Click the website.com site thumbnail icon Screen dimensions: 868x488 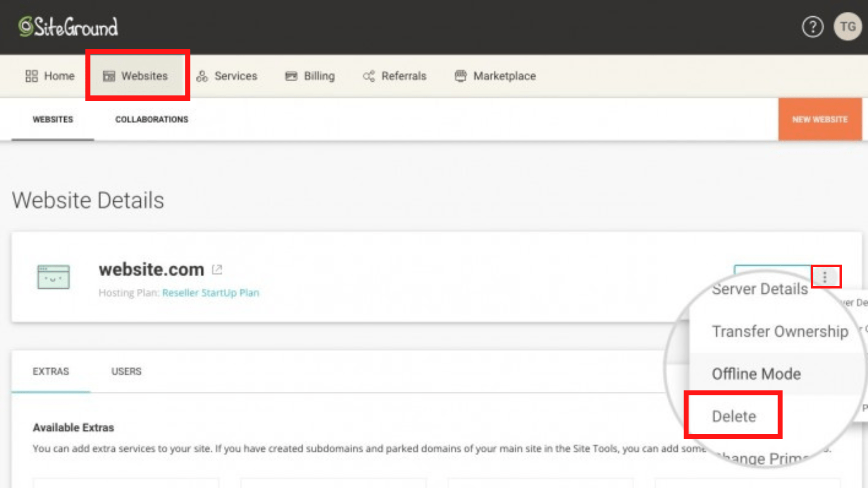53,277
